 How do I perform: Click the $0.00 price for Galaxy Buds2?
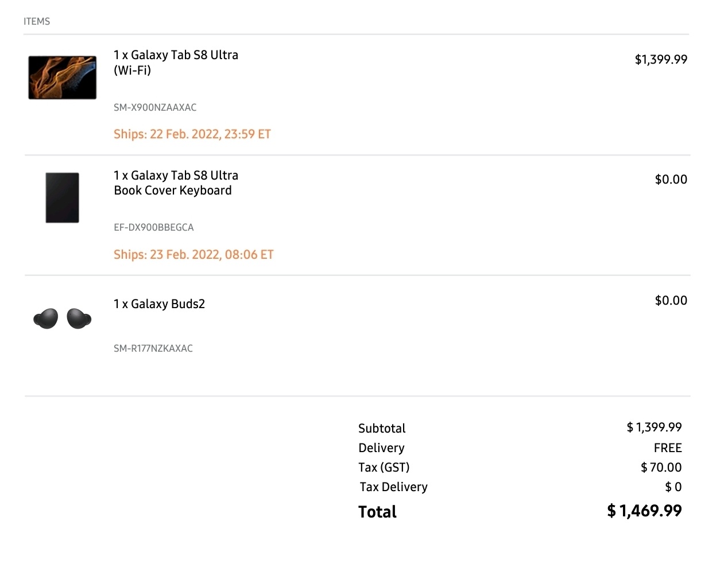point(671,301)
